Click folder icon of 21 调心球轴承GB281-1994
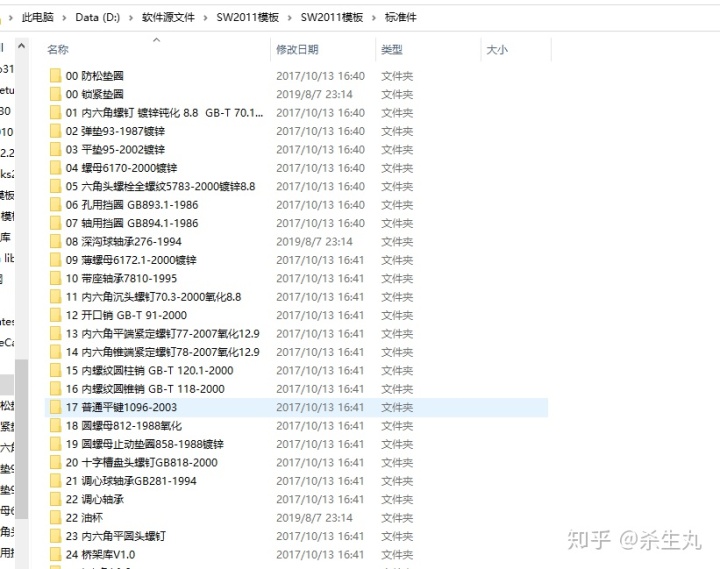Viewport: 720px width, 569px height. tap(55, 481)
